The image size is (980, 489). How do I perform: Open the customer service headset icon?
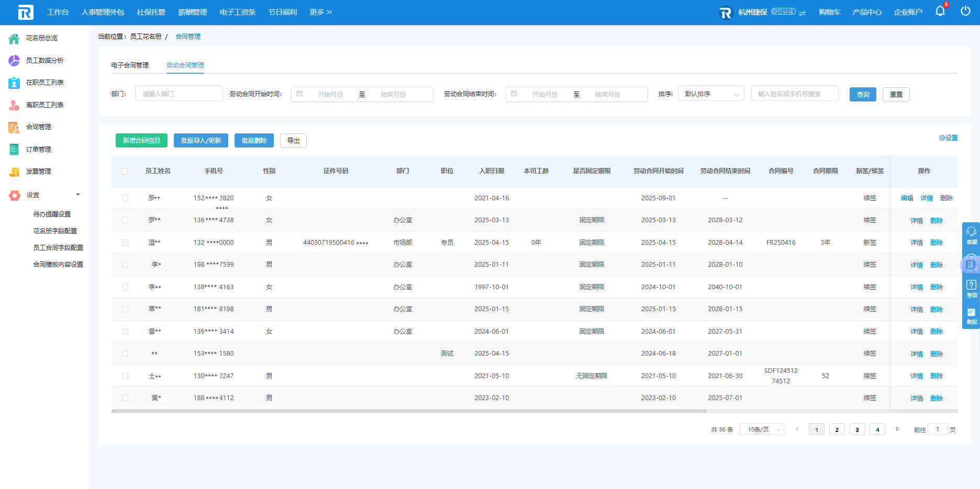point(971,232)
